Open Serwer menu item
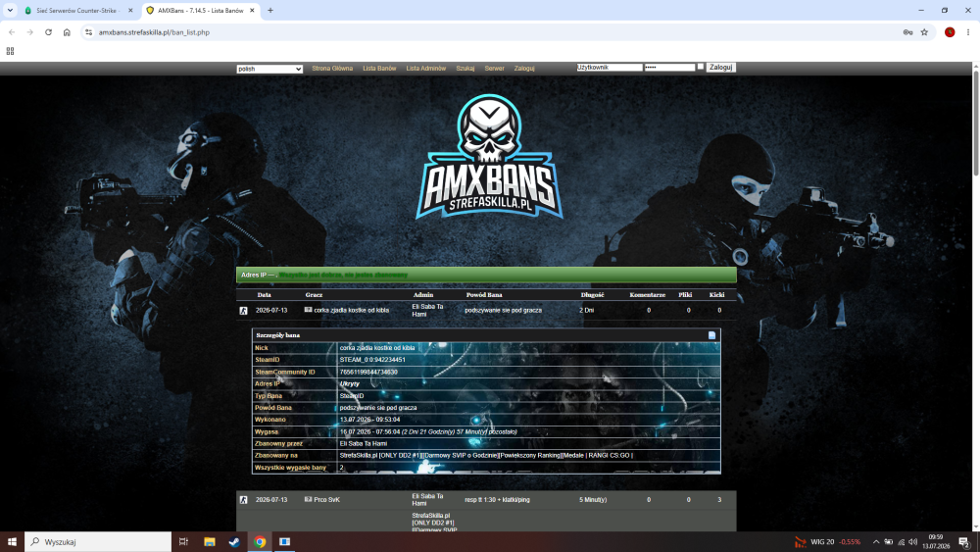The image size is (980, 552). 494,68
